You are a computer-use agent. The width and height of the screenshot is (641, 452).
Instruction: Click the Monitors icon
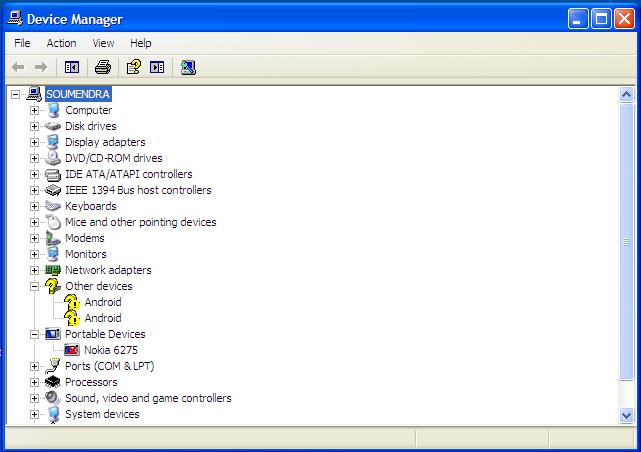coord(53,254)
